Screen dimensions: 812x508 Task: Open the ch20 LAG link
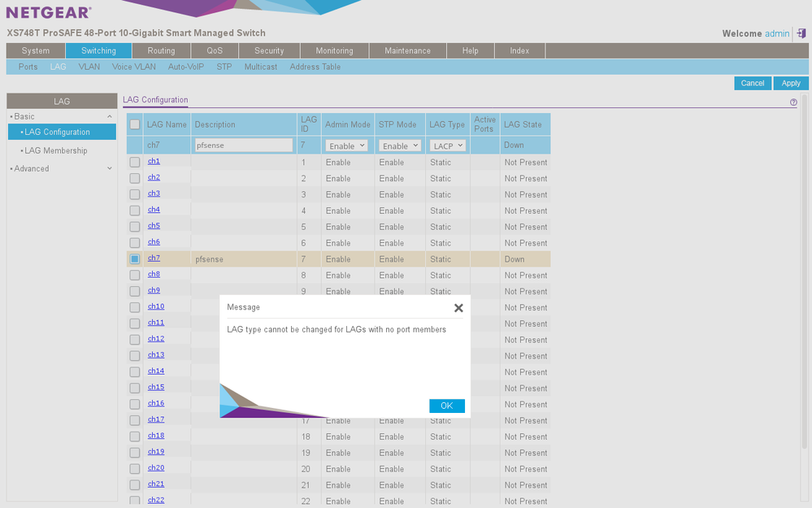(156, 467)
